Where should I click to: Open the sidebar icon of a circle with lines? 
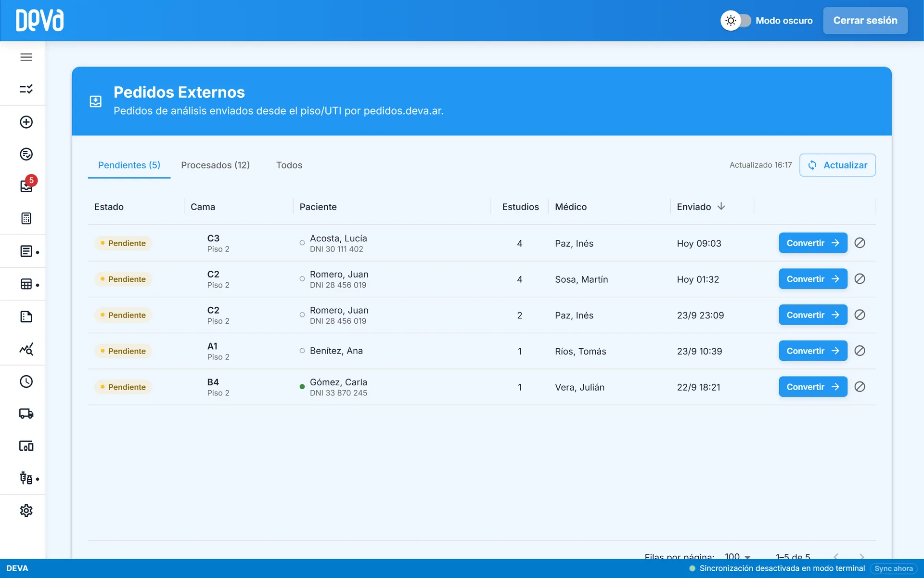[26, 154]
